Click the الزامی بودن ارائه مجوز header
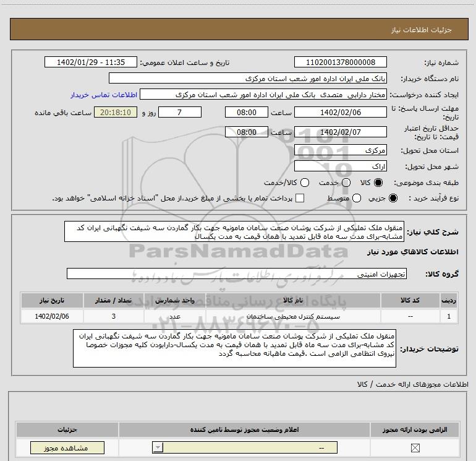The width and height of the screenshot is (476, 461). click(x=415, y=429)
